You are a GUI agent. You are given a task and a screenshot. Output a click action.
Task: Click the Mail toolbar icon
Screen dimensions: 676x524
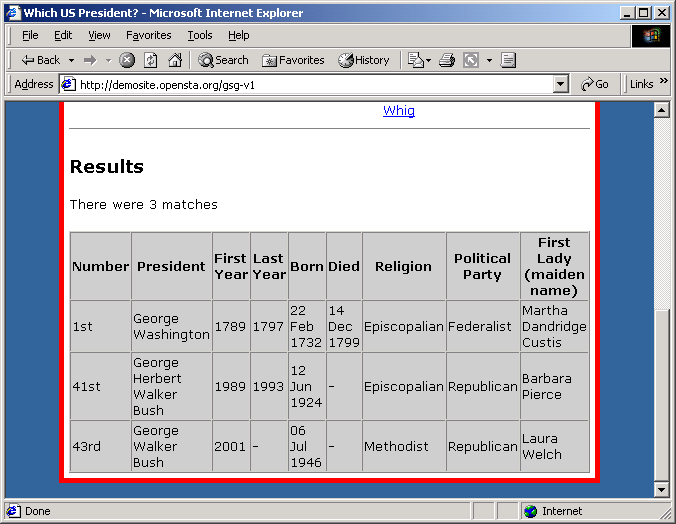[x=416, y=60]
